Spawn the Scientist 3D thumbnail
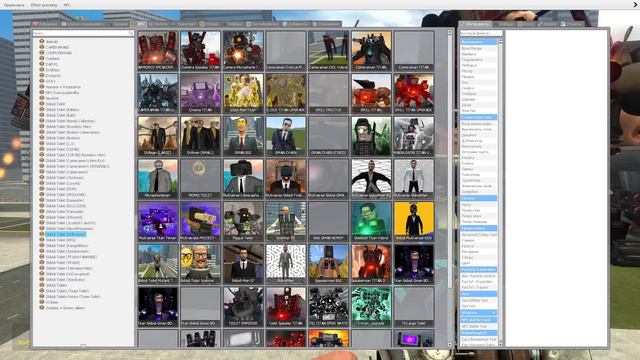Screen dimensions: 640x360 pos(286,221)
